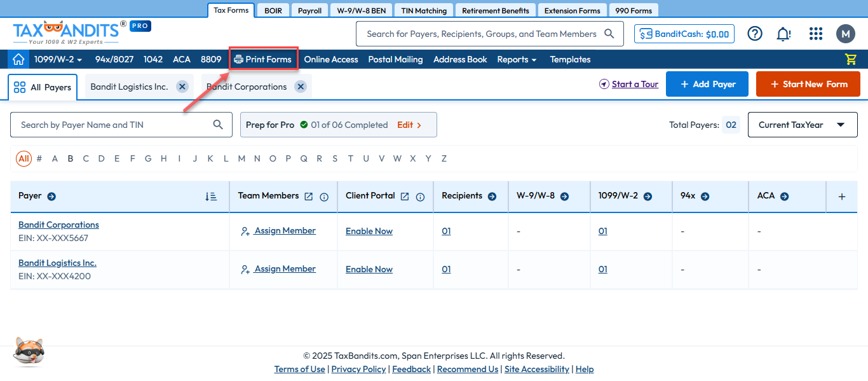This screenshot has width=868, height=381.
Task: Click arrow icon next to W-9/W-8 header
Action: [564, 197]
